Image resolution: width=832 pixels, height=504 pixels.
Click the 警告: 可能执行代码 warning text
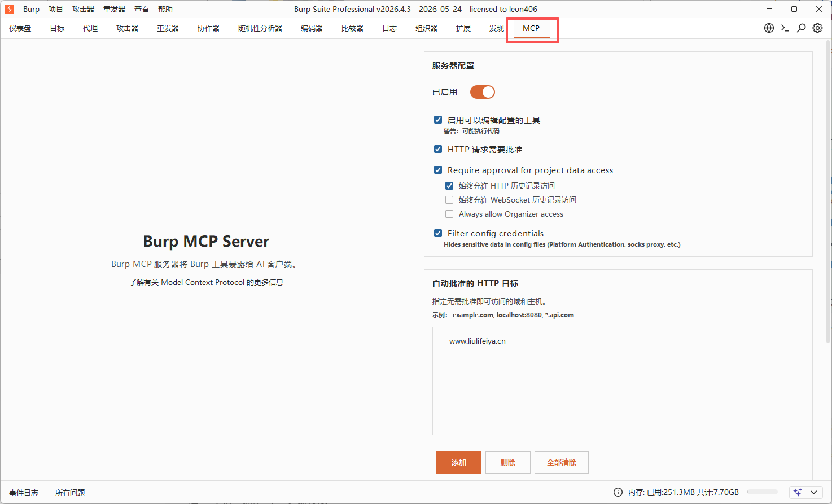471,131
